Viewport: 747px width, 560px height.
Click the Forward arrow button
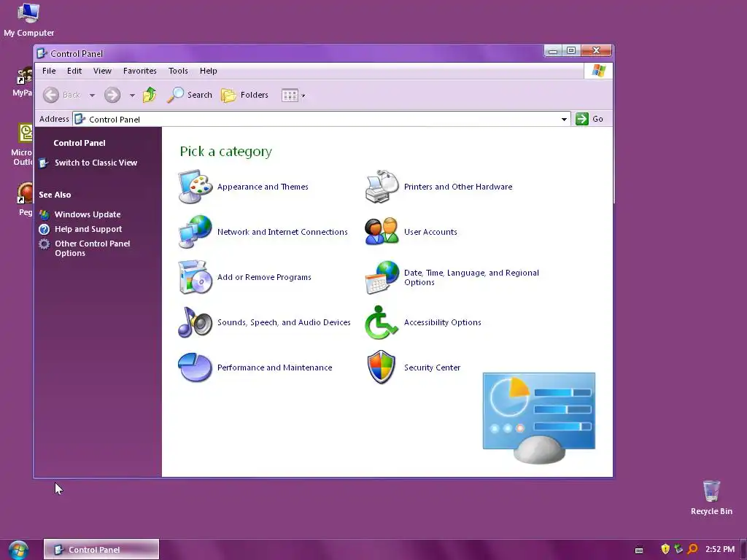(112, 95)
